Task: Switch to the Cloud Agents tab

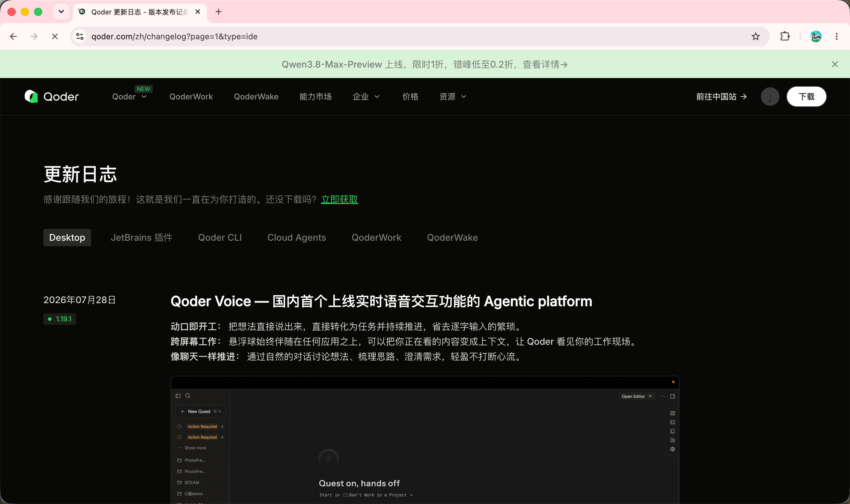Action: click(x=297, y=237)
